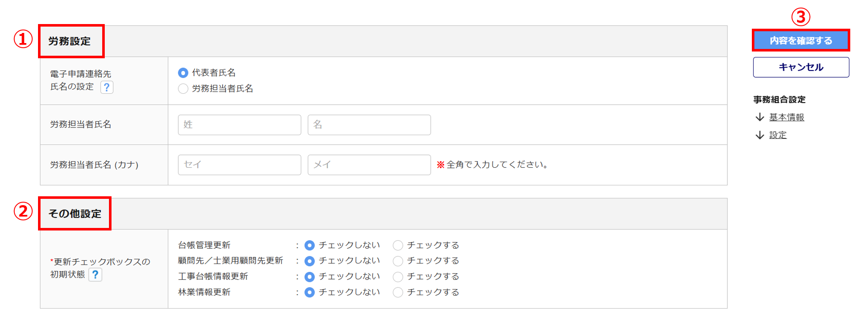Image resolution: width=868 pixels, height=328 pixels.
Task: Choose チェックしない for 台帳管理更新
Action: (x=310, y=245)
